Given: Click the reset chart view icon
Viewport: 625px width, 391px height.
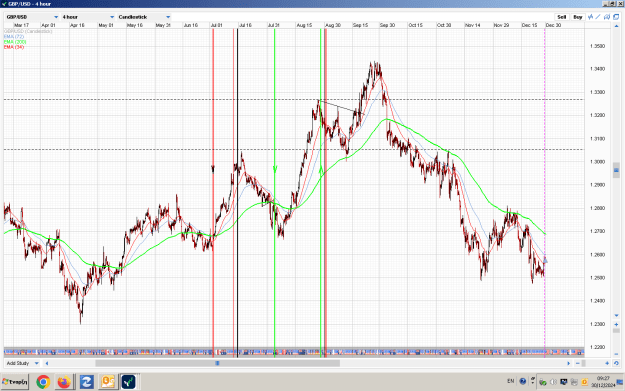Looking at the screenshot, I should pyautogui.click(x=616, y=363).
